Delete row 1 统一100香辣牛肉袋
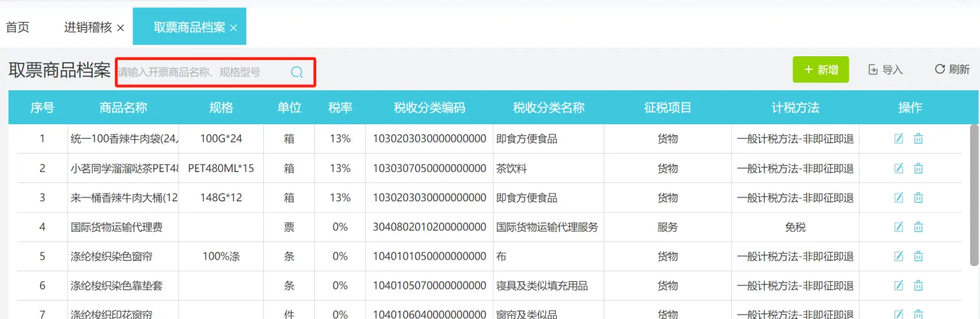This screenshot has width=980, height=319. point(918,139)
